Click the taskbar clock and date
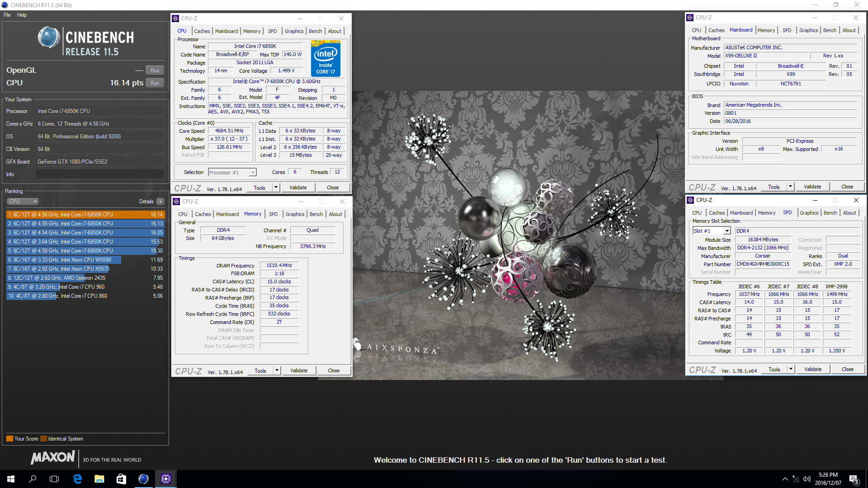Image resolution: width=868 pixels, height=488 pixels. (828, 479)
